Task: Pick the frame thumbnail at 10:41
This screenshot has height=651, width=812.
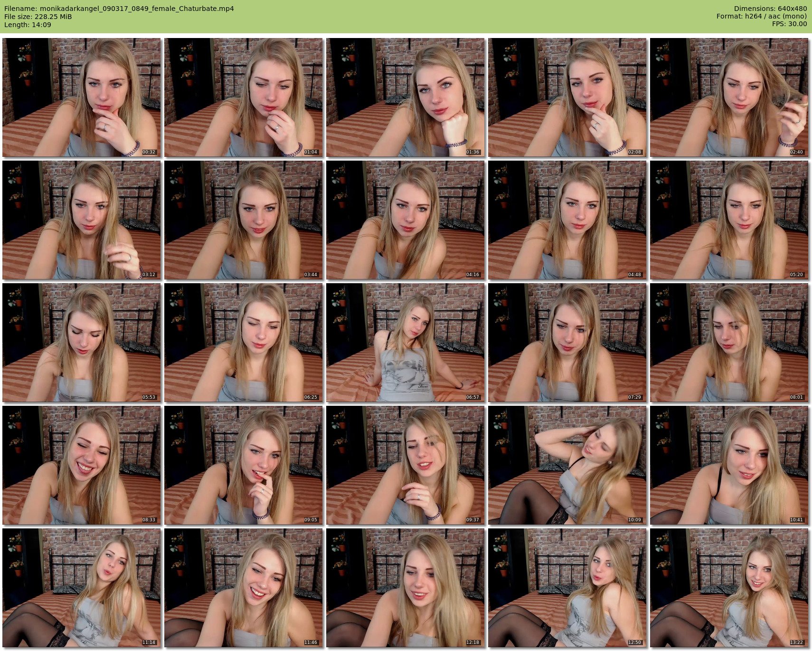Action: pyautogui.click(x=729, y=465)
